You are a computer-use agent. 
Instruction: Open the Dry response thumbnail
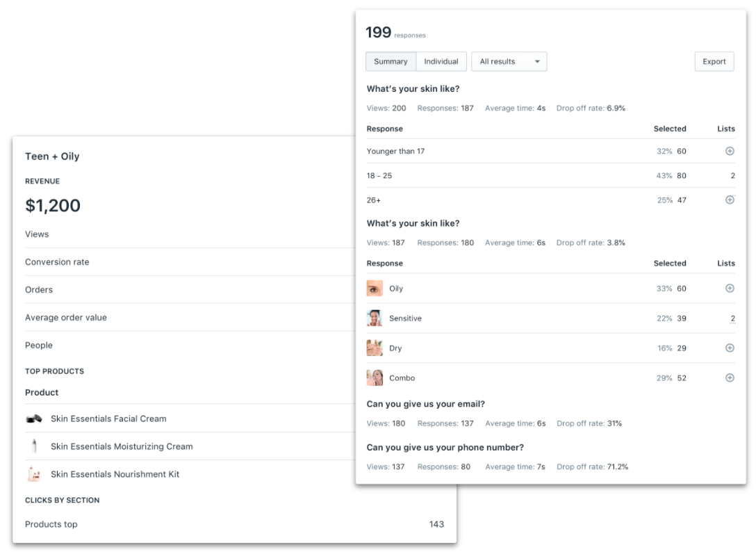(x=375, y=348)
